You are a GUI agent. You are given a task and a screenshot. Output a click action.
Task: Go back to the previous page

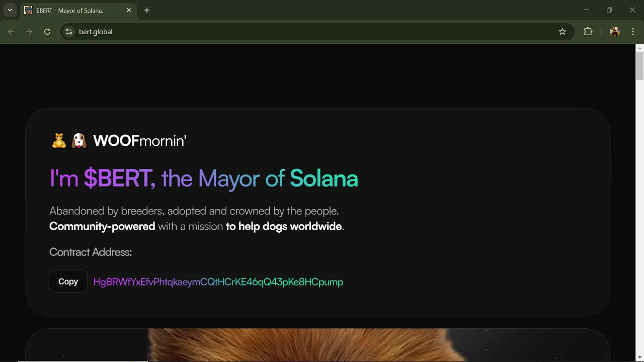click(x=11, y=32)
